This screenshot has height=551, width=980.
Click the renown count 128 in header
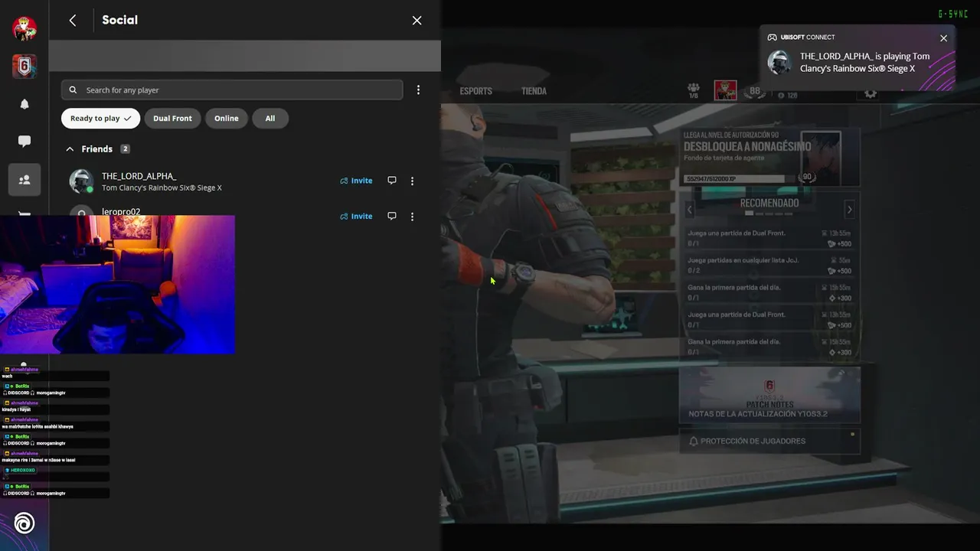tap(788, 96)
